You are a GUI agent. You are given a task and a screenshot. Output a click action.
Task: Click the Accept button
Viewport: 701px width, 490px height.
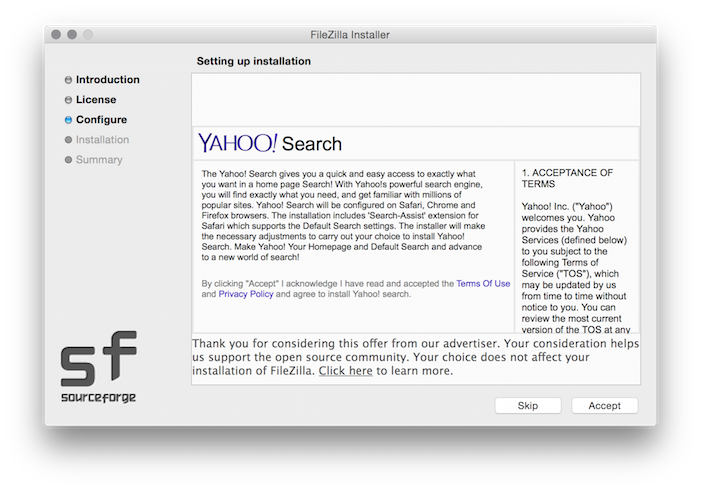coord(604,406)
